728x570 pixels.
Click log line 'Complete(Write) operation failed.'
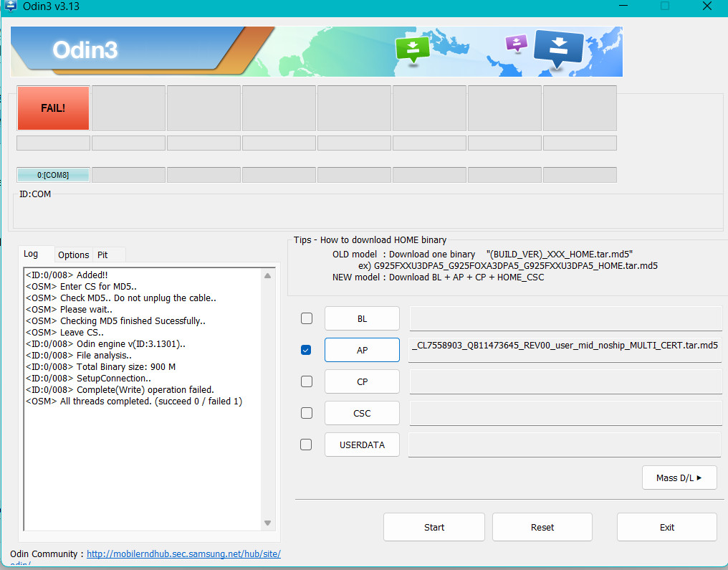[x=120, y=390]
